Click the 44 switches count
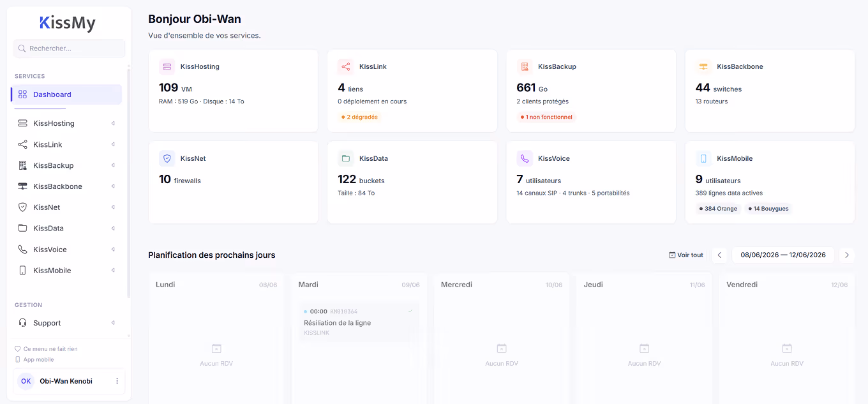The height and width of the screenshot is (404, 868). click(719, 88)
